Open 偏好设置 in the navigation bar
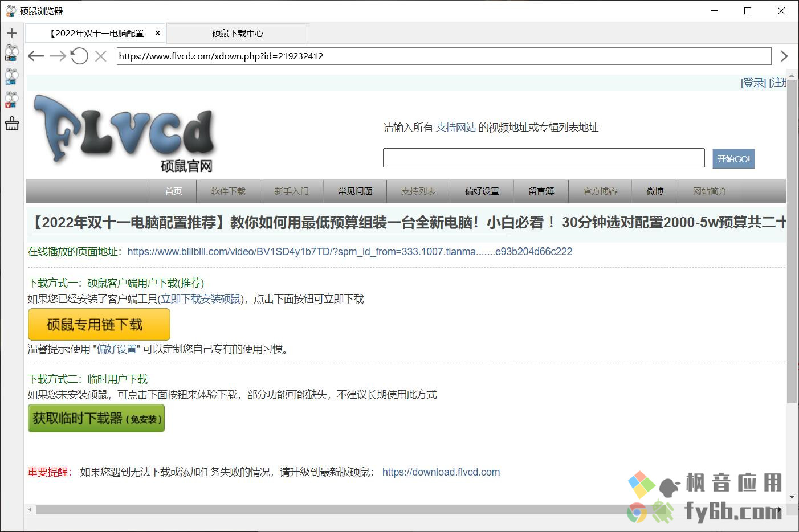Image resolution: width=799 pixels, height=532 pixels. pos(482,191)
